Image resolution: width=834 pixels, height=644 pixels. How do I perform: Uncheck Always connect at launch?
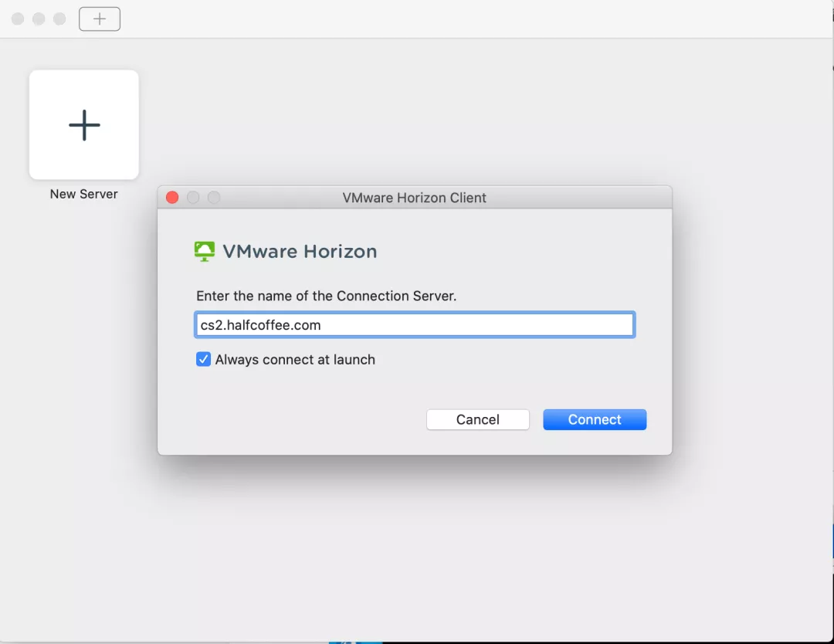pyautogui.click(x=203, y=360)
